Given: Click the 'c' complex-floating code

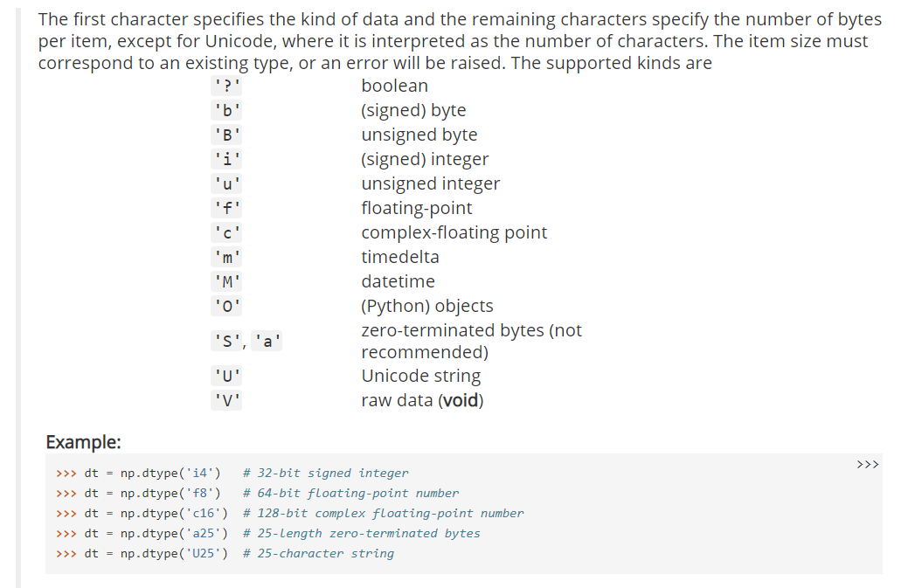Looking at the screenshot, I should click(226, 232).
